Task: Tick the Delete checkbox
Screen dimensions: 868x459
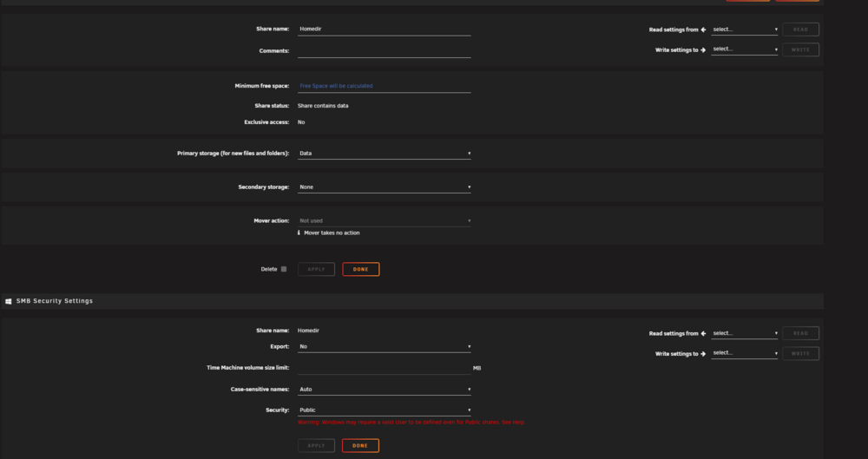Action: 284,269
